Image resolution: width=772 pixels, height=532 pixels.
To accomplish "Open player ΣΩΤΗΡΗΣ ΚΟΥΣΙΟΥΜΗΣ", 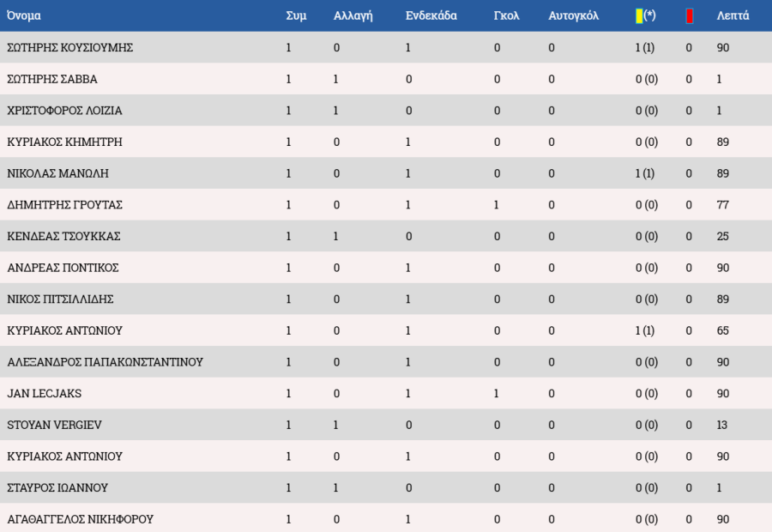I will click(x=69, y=48).
